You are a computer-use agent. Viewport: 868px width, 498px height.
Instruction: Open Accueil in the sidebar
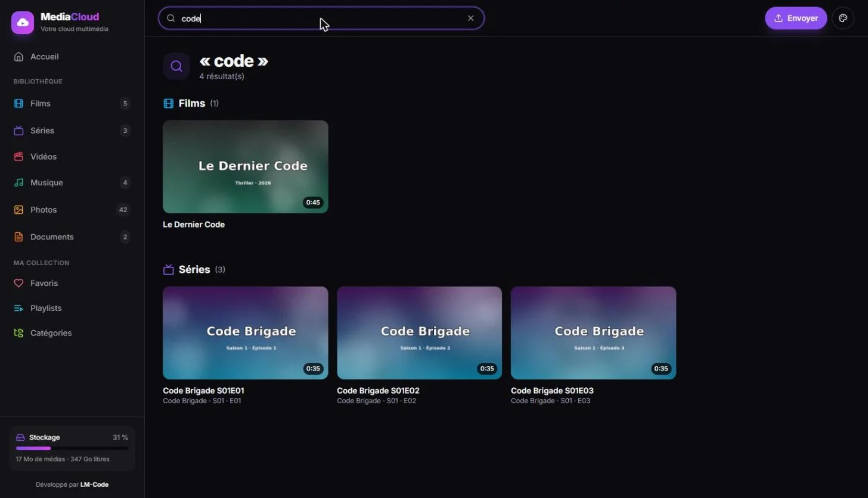coord(72,57)
